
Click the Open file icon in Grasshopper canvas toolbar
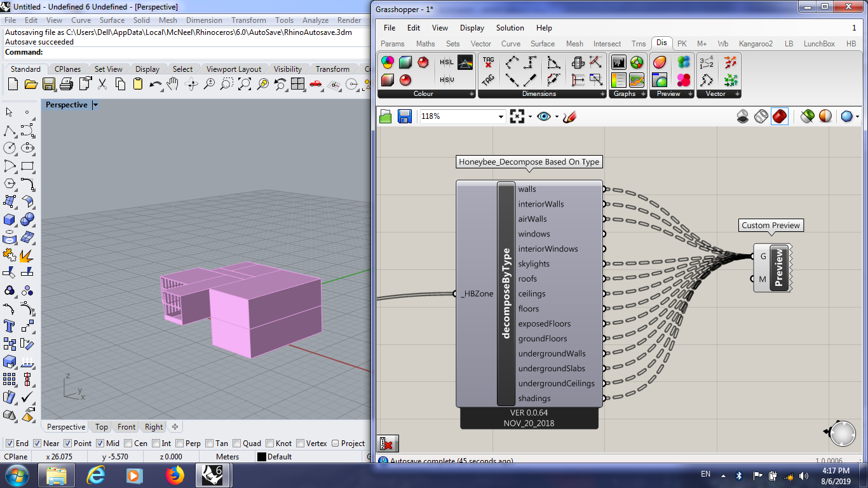tap(386, 116)
